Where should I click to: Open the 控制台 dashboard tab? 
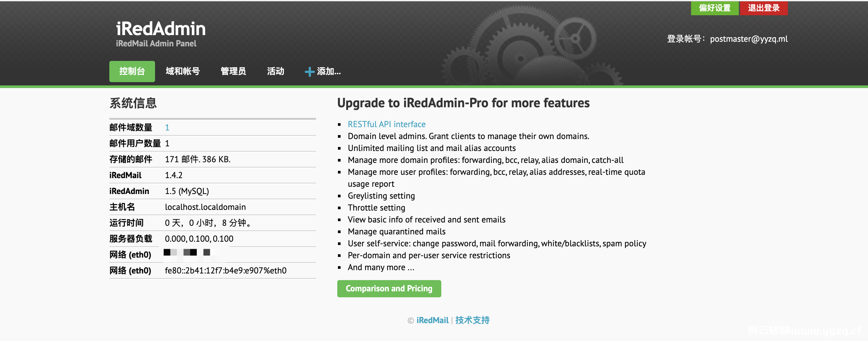[132, 72]
